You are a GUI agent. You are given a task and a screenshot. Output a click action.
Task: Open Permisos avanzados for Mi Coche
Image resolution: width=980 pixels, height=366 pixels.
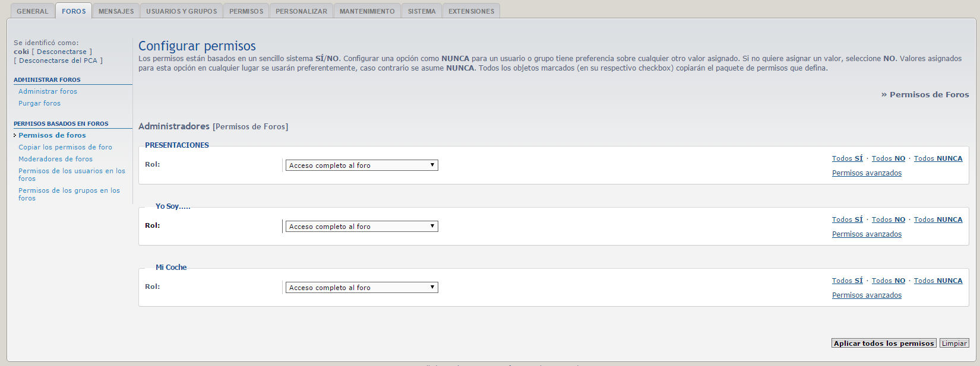(x=867, y=295)
